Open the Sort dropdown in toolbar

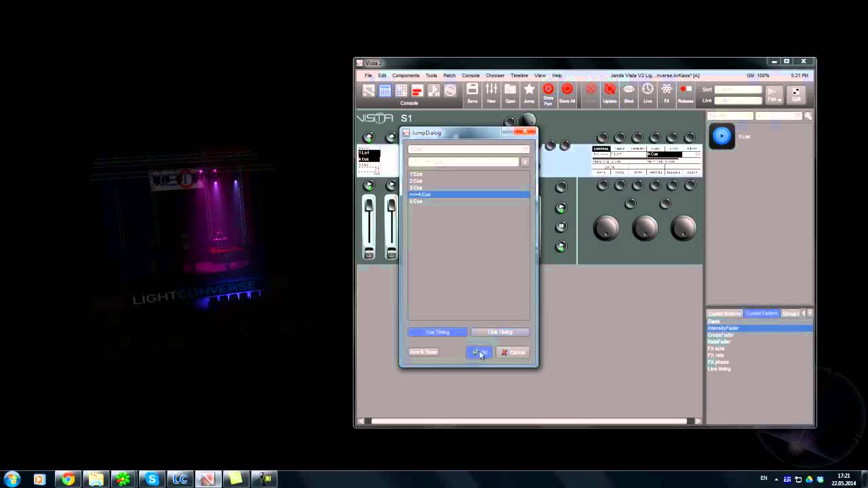coord(738,89)
